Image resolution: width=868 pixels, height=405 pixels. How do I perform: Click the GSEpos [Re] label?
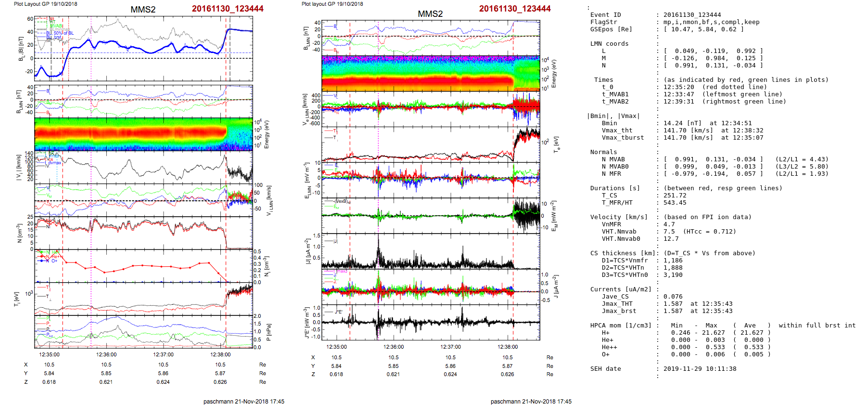tap(611, 29)
